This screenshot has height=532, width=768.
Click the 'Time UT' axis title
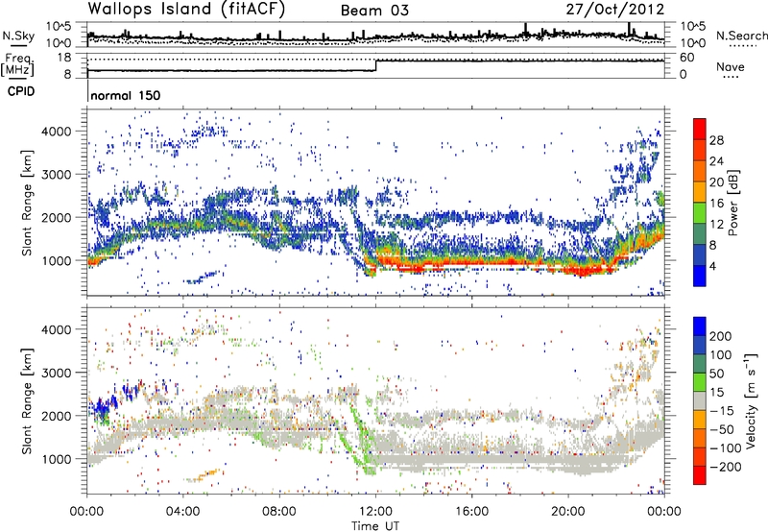click(375, 526)
